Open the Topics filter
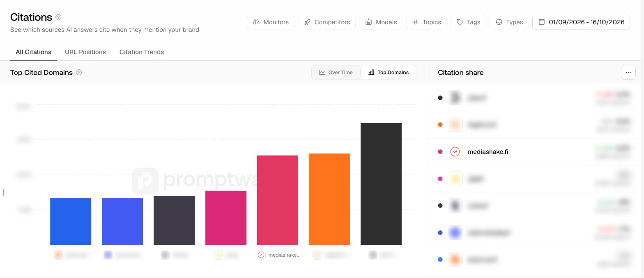644x278 pixels. click(x=427, y=22)
